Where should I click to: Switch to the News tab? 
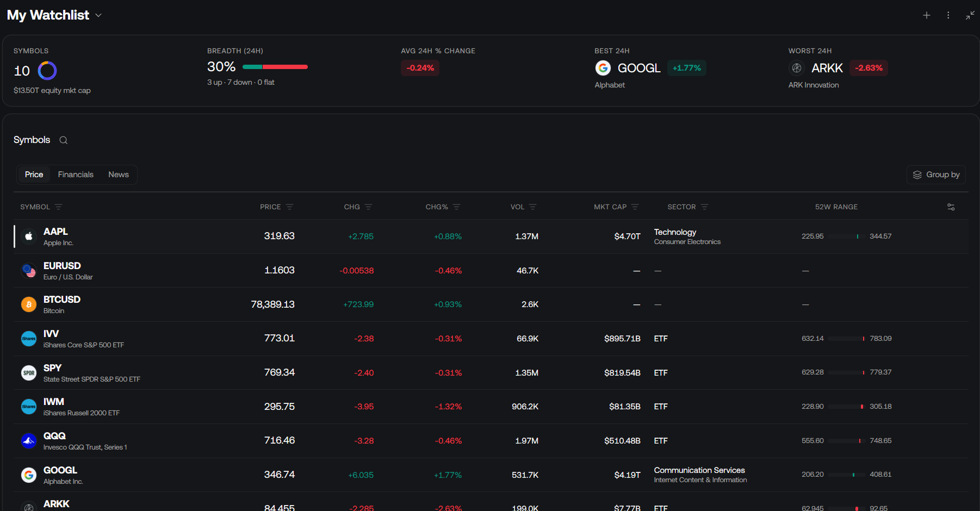(119, 175)
